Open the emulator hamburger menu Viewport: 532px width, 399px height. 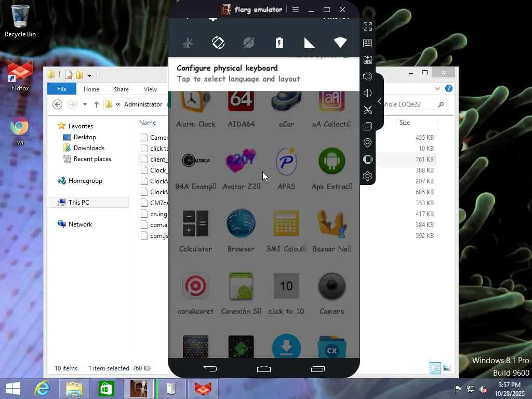pyautogui.click(x=296, y=9)
